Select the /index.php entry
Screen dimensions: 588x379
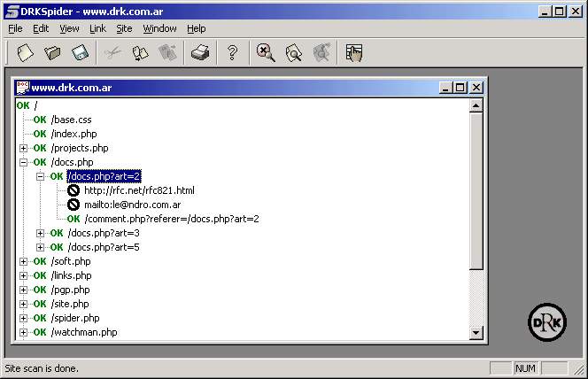coord(73,134)
